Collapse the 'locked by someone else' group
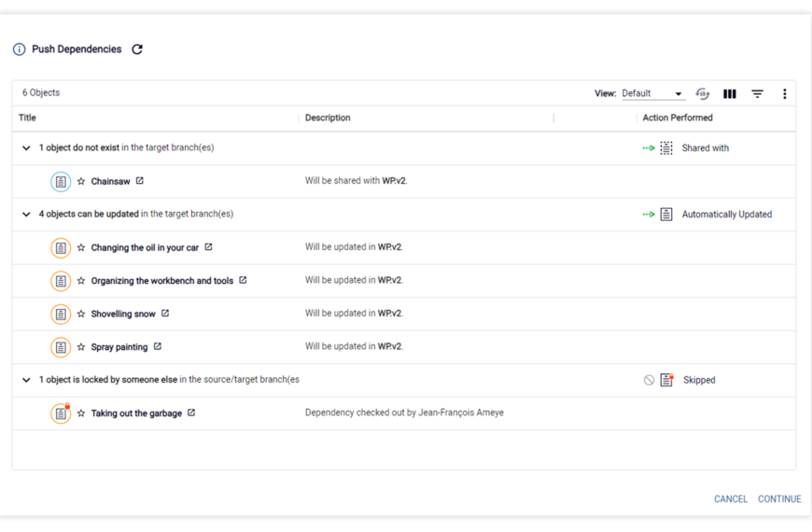This screenshot has height=532, width=812. click(26, 380)
